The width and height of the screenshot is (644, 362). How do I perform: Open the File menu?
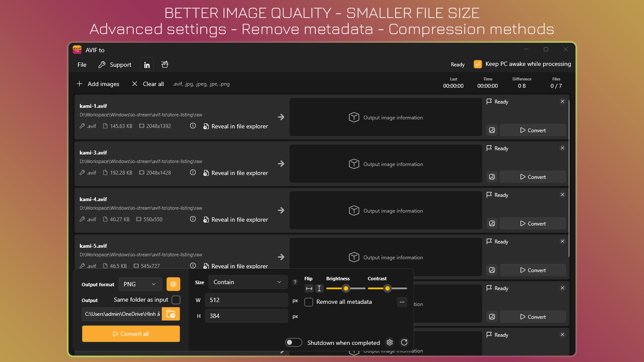point(82,65)
